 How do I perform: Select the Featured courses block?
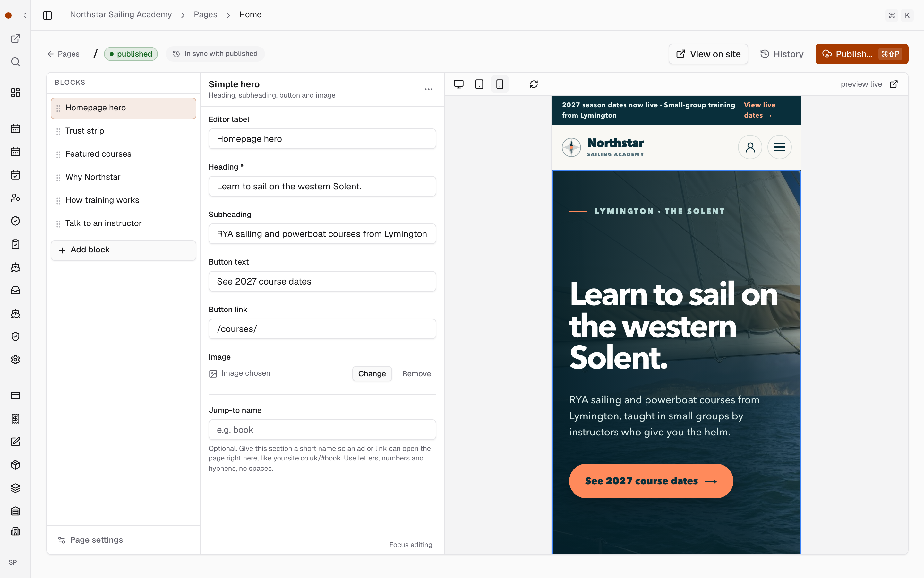(x=123, y=154)
